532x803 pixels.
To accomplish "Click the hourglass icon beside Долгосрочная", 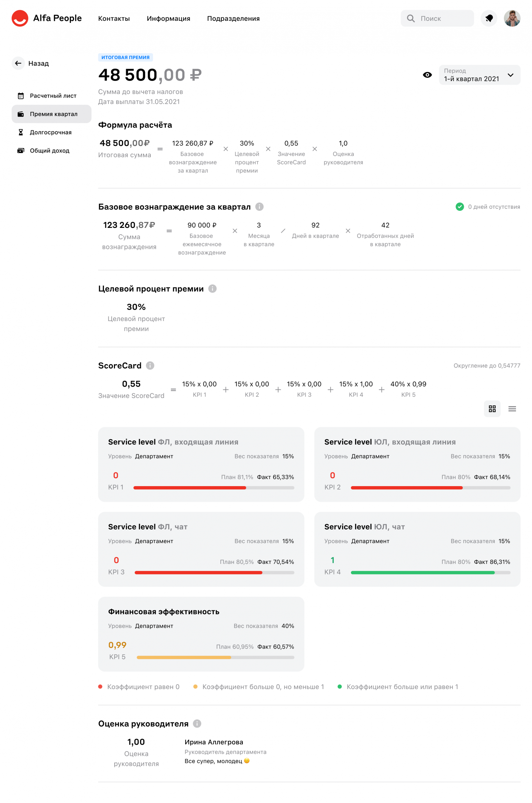I will [21, 132].
